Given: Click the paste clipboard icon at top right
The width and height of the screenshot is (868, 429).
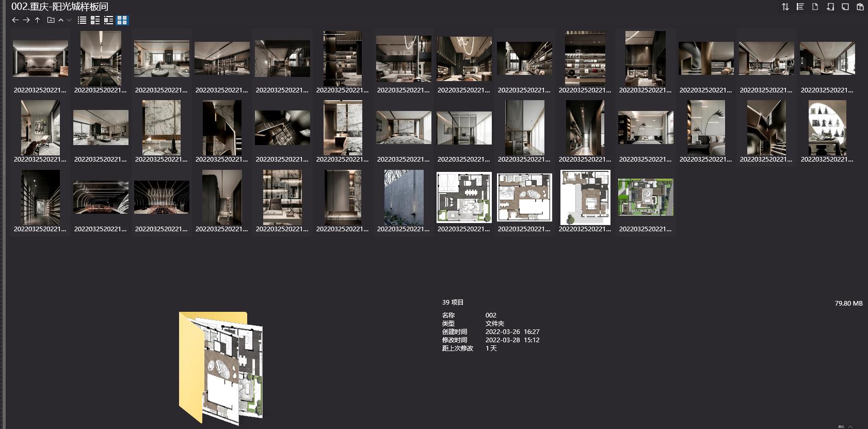Looking at the screenshot, I should coord(860,7).
